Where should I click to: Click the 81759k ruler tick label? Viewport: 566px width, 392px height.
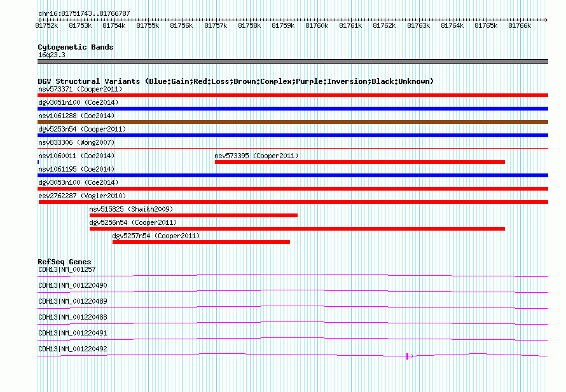pyautogui.click(x=283, y=25)
